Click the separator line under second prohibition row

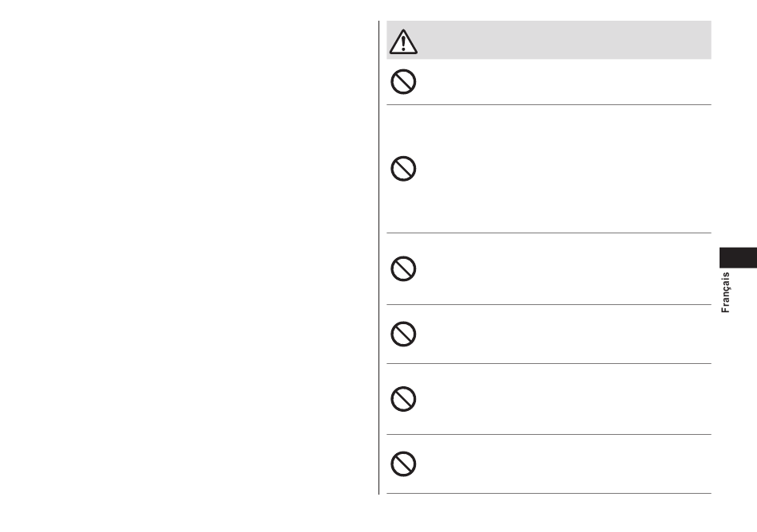[x=549, y=233]
